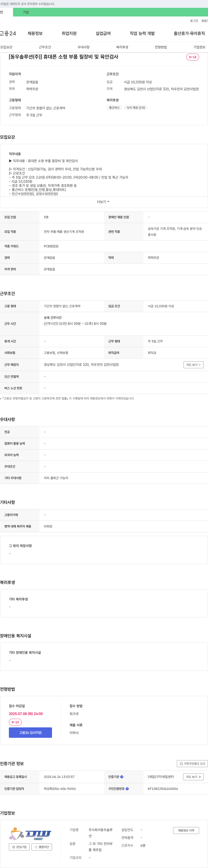Click the keyword PCB함침원

point(51,246)
